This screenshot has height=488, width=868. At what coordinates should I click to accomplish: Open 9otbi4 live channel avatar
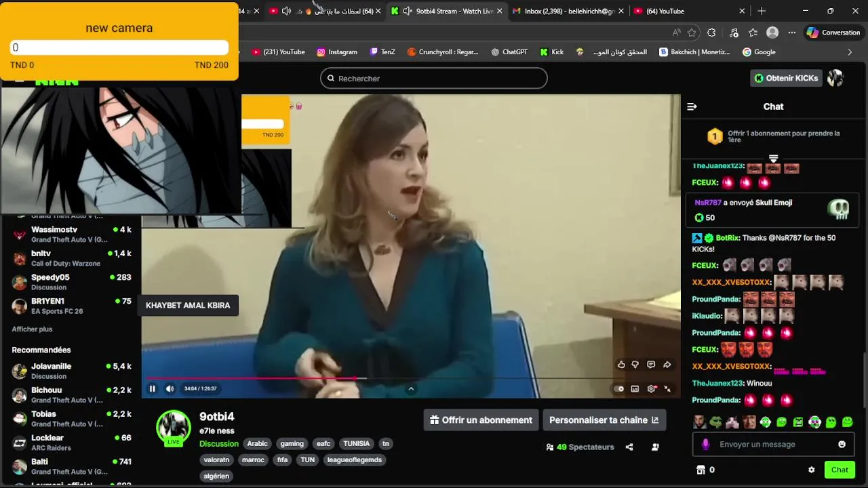coord(174,427)
